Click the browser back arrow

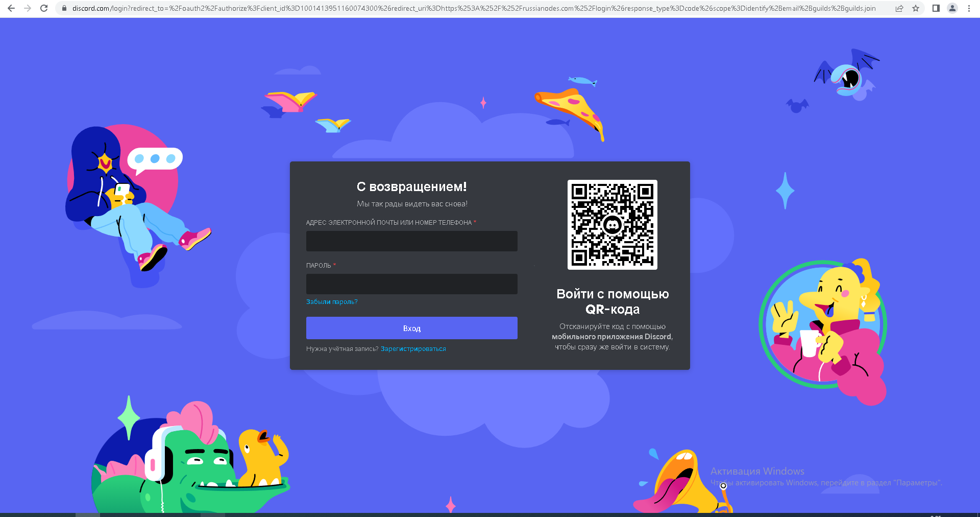(11, 8)
